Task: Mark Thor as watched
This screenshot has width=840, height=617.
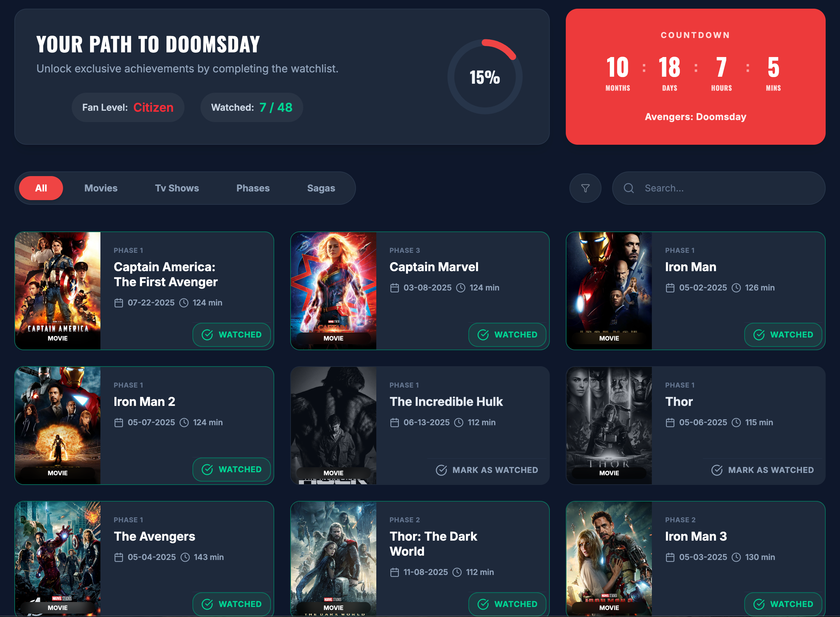Action: click(x=762, y=470)
